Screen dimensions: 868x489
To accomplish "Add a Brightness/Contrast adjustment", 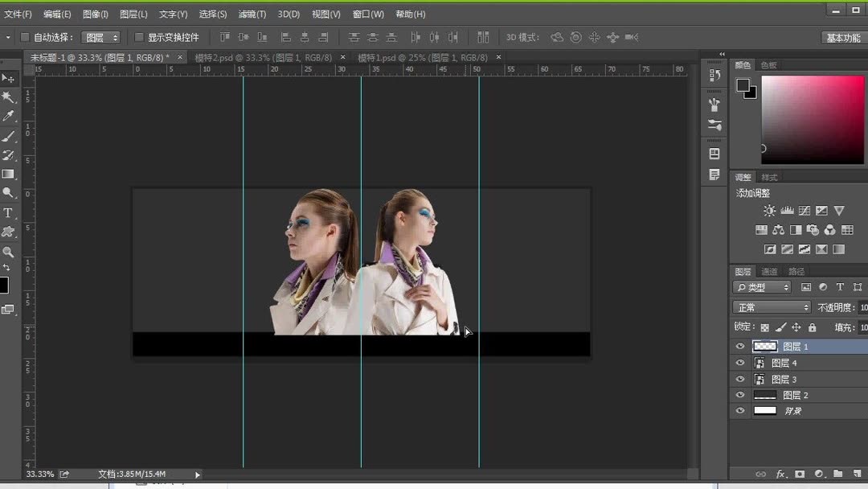I will [x=769, y=211].
